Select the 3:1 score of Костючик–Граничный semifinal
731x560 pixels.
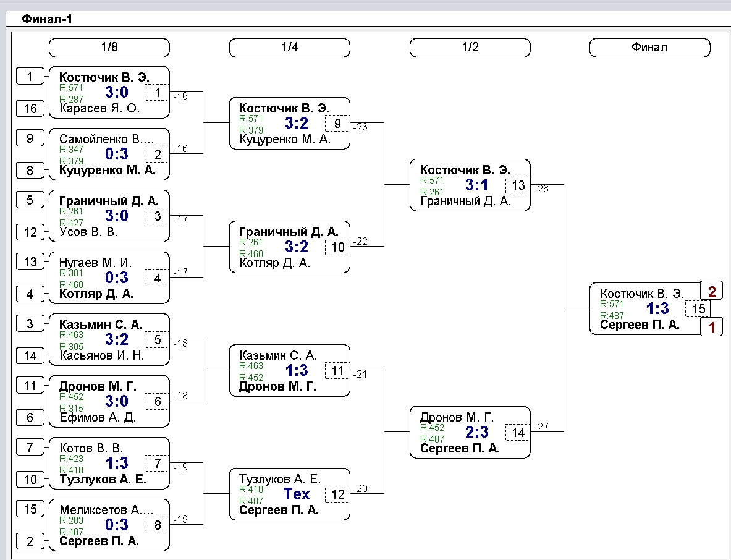[476, 185]
